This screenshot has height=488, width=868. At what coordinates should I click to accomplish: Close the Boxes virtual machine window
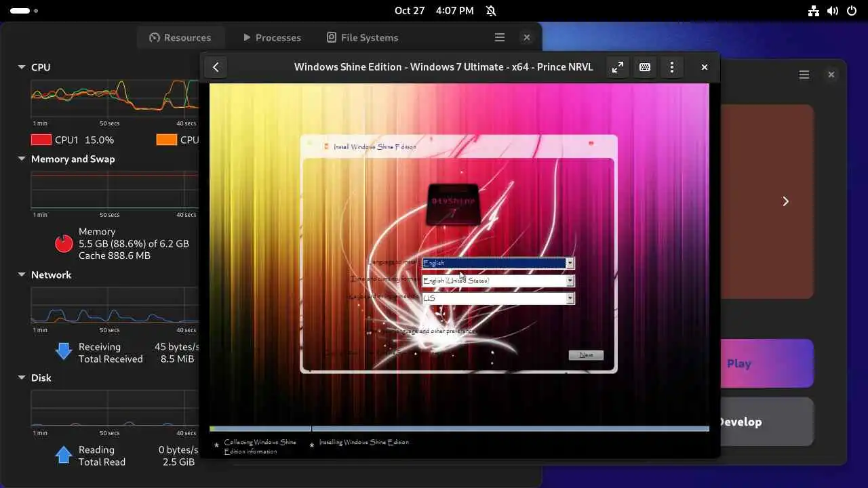pos(704,67)
